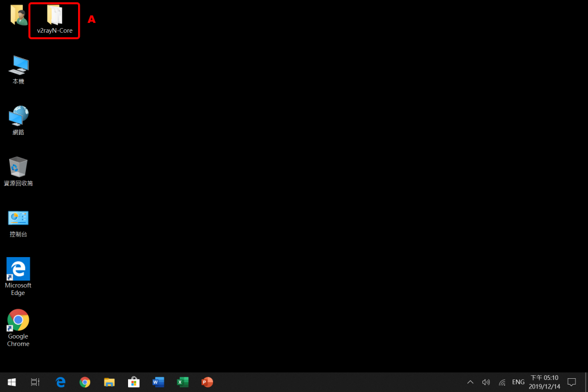588x392 pixels.
Task: Open File Explorer from the taskbar
Action: pos(109,382)
